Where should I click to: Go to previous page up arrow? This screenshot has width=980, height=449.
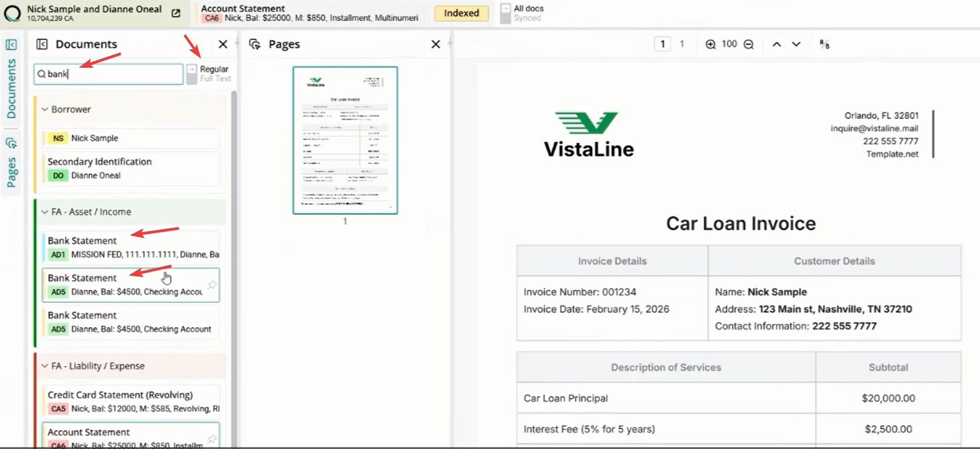[x=777, y=44]
